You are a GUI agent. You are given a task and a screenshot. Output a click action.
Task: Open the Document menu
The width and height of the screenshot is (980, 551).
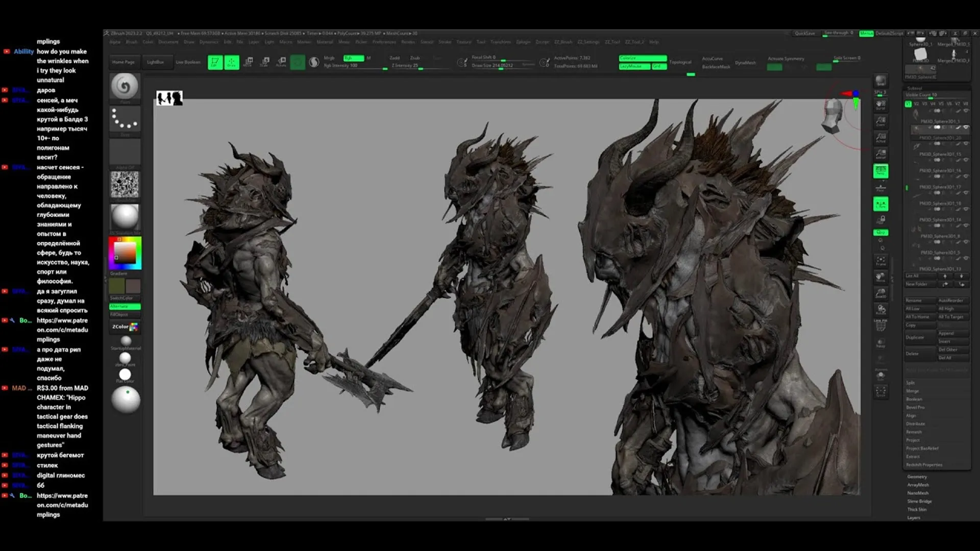point(168,42)
